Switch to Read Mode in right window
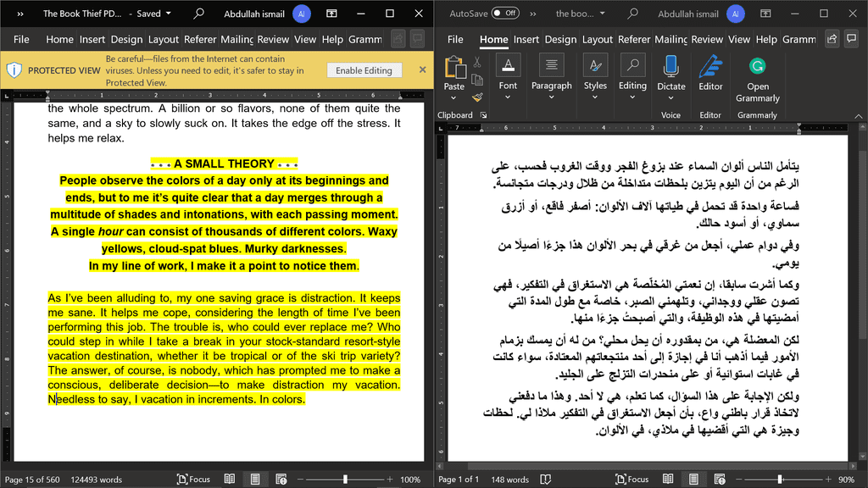This screenshot has width=868, height=488. pos(668,480)
